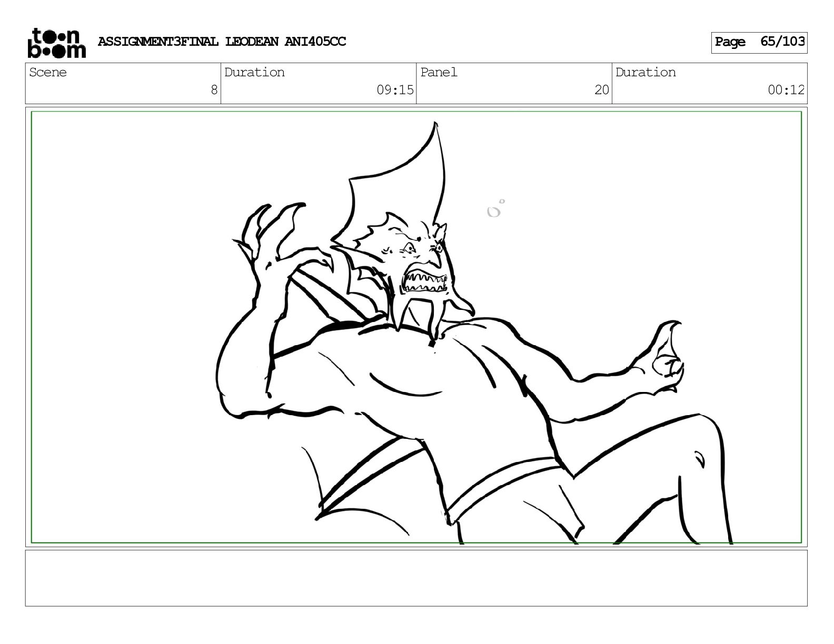The height and width of the screenshot is (644, 834).
Task: Click the Panel label
Action: coord(439,72)
